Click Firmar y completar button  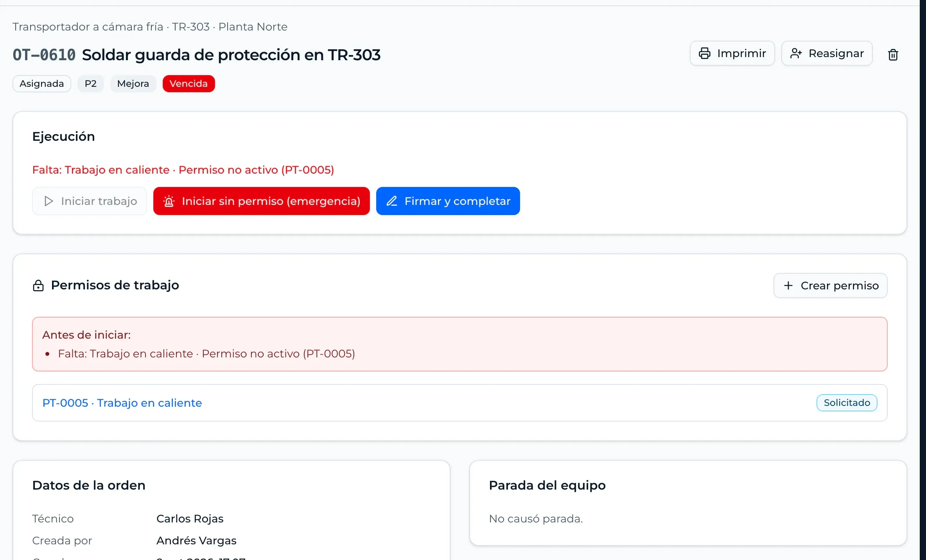[448, 201]
